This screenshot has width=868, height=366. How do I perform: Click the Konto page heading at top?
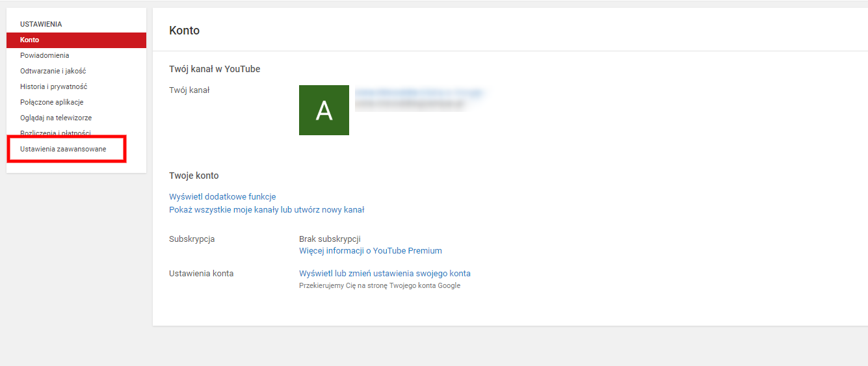[184, 31]
